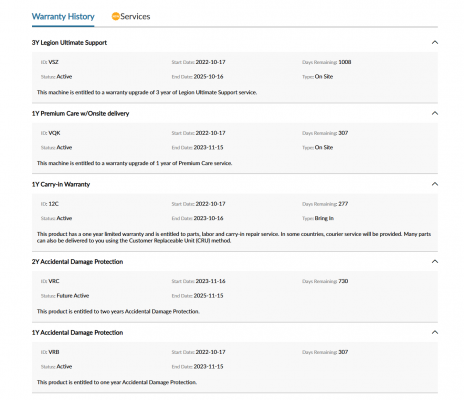Click Days Remaining value 1008
Screen dimensions: 464x400
click(x=345, y=62)
